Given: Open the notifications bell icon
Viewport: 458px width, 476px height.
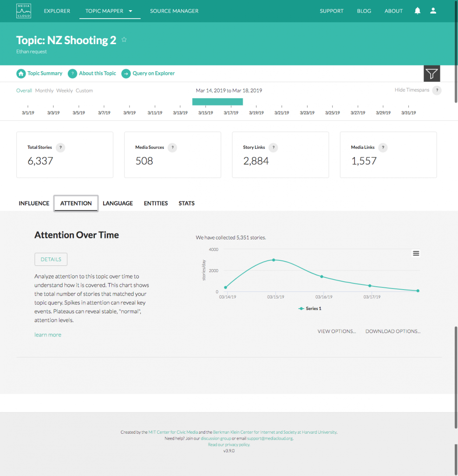Looking at the screenshot, I should click(x=417, y=11).
